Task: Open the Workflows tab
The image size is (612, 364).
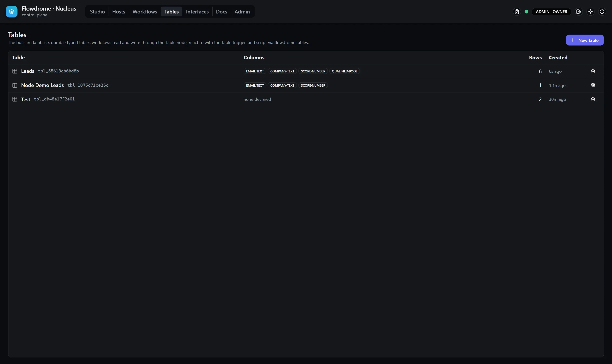Action: [x=145, y=11]
